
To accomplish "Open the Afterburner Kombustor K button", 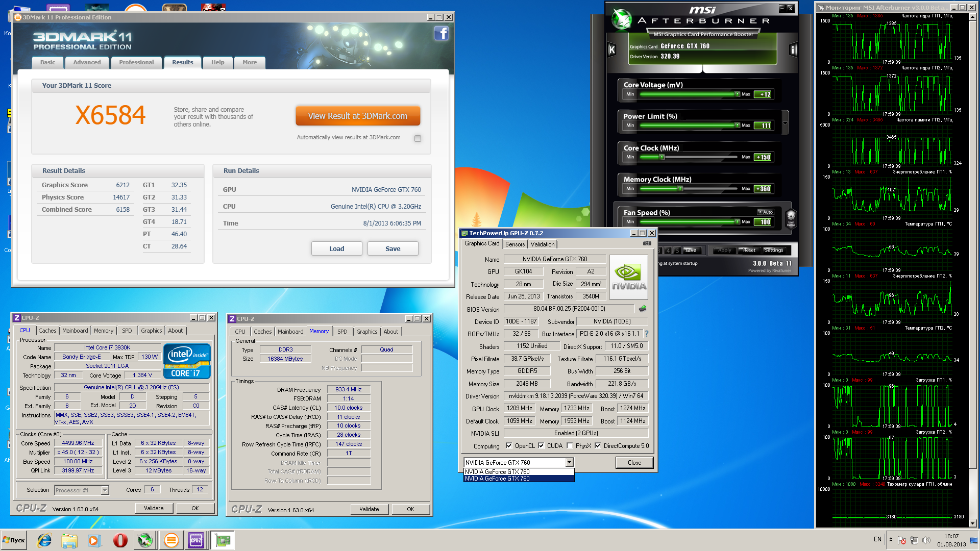I will point(612,49).
